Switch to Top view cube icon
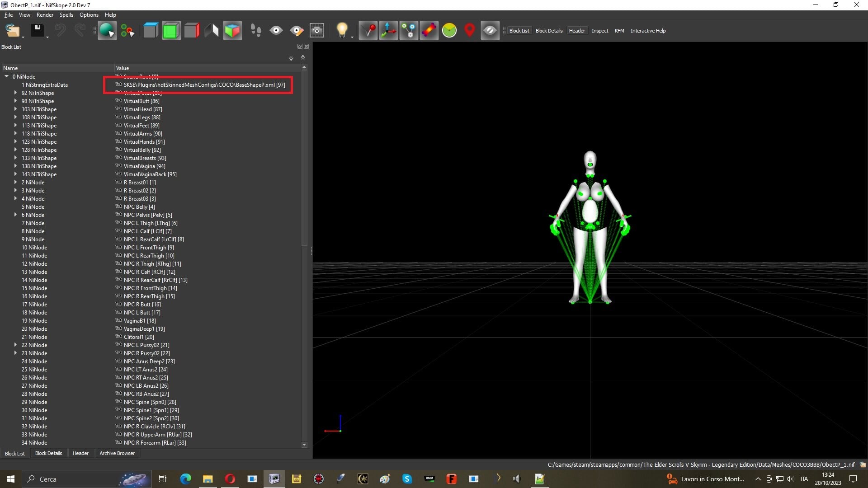 [x=151, y=31]
